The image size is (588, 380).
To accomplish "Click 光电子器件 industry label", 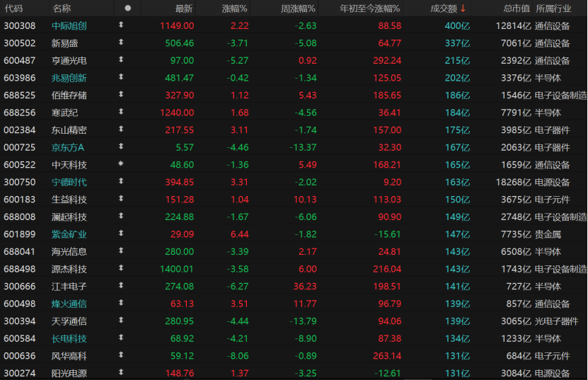I will [x=556, y=321].
